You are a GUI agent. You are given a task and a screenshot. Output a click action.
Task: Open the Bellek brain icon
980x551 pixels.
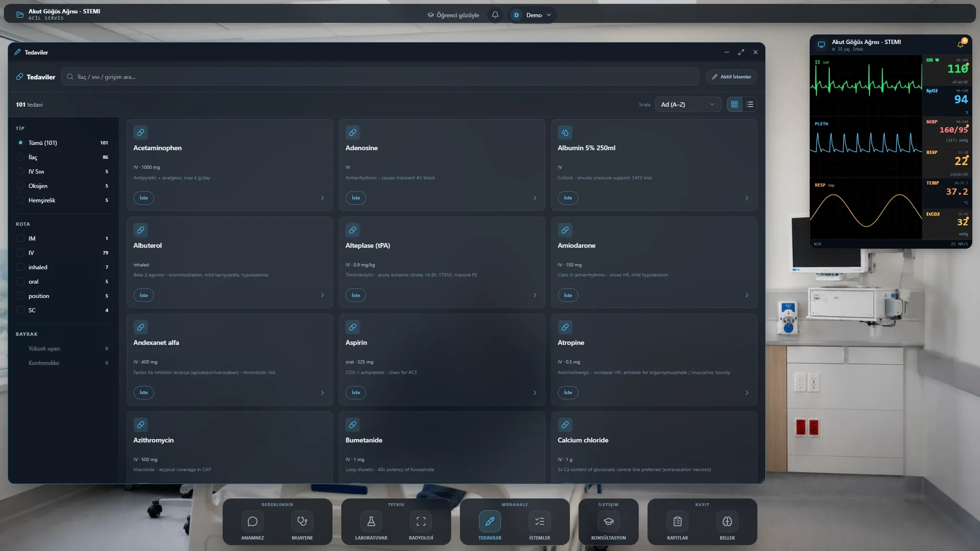point(727,521)
